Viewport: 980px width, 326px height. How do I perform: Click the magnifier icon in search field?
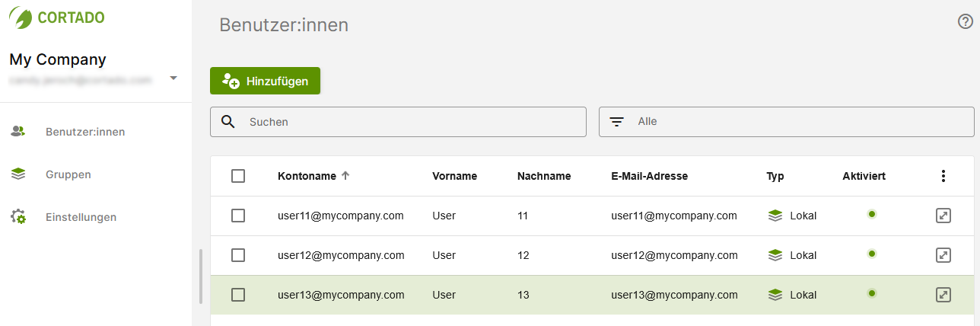click(228, 122)
